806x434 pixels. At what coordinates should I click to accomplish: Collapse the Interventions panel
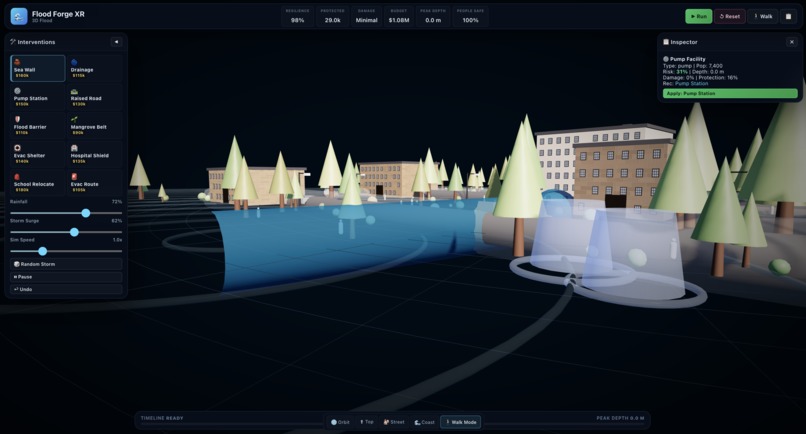coord(116,42)
